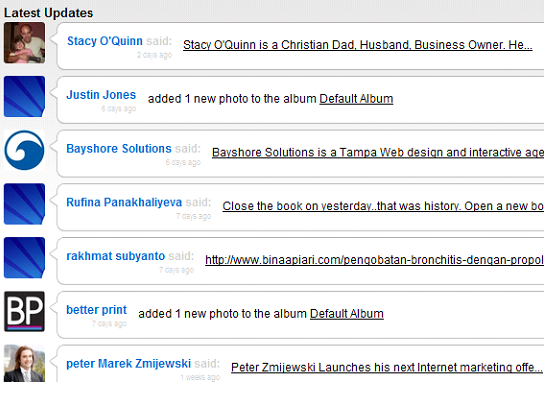Open Bayshore Solutions wave logo avatar
Viewport: 544px width, 408px height.
tap(24, 150)
